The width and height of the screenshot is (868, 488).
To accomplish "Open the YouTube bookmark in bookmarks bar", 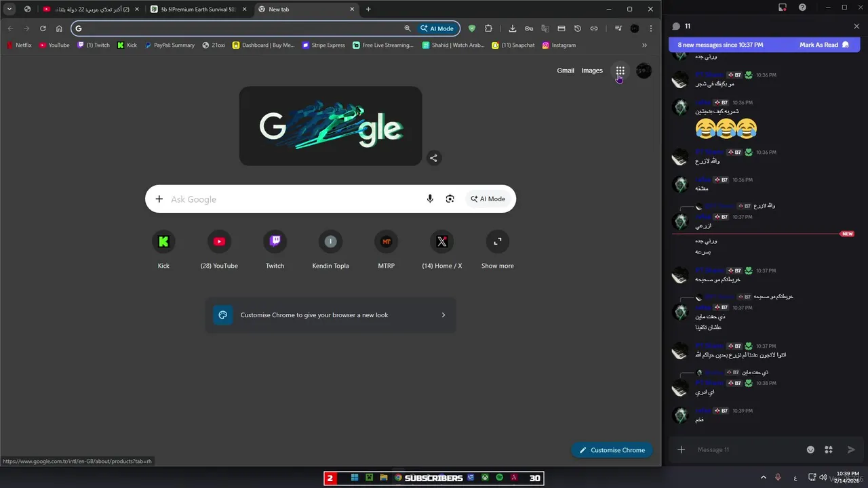I will (x=54, y=45).
